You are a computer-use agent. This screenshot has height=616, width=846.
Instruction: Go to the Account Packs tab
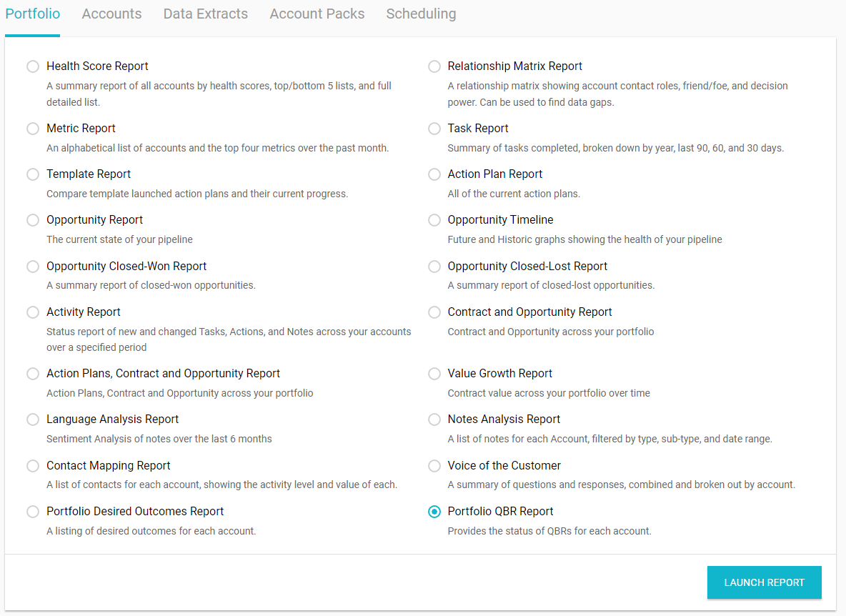[x=317, y=14]
